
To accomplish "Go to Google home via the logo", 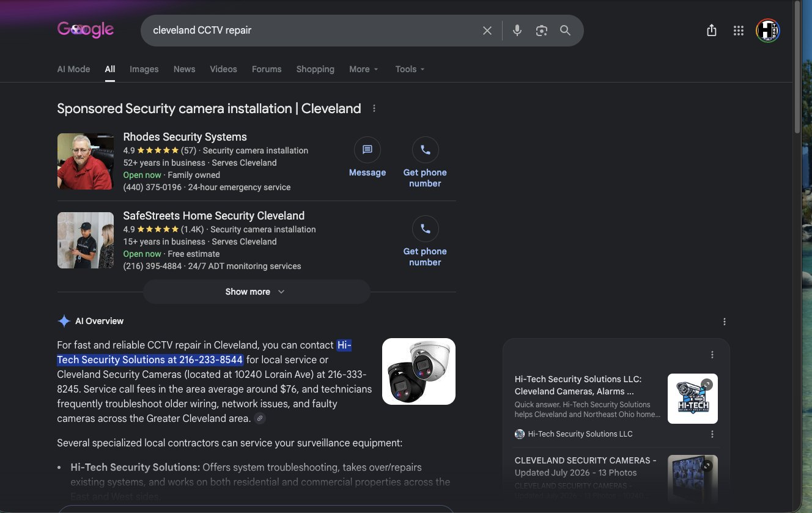I will pyautogui.click(x=86, y=29).
